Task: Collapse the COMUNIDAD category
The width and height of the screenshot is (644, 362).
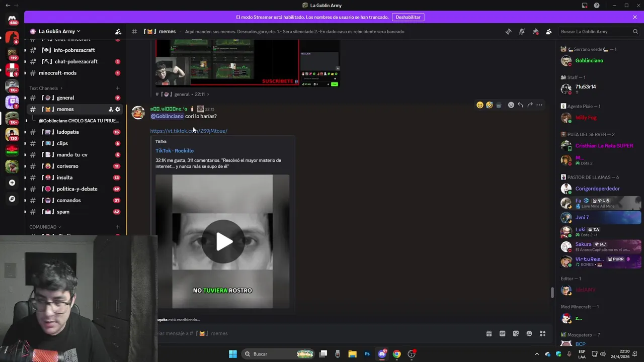Action: tap(45, 227)
